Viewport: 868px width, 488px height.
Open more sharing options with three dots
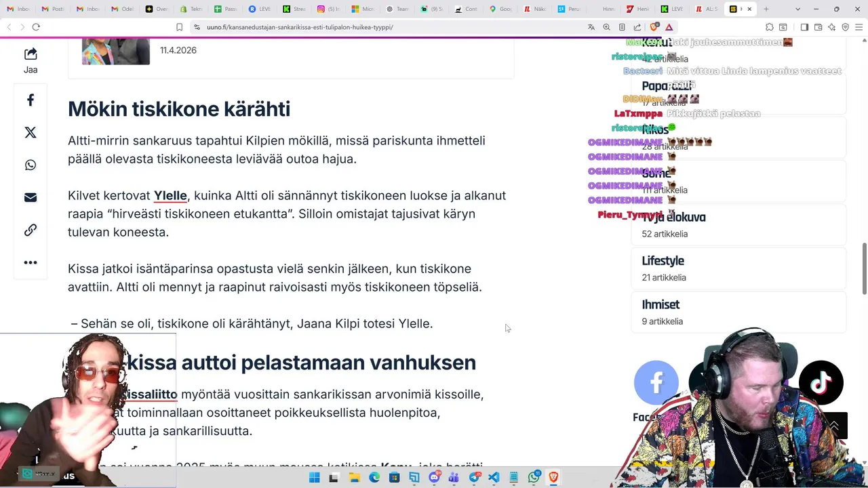pos(31,262)
